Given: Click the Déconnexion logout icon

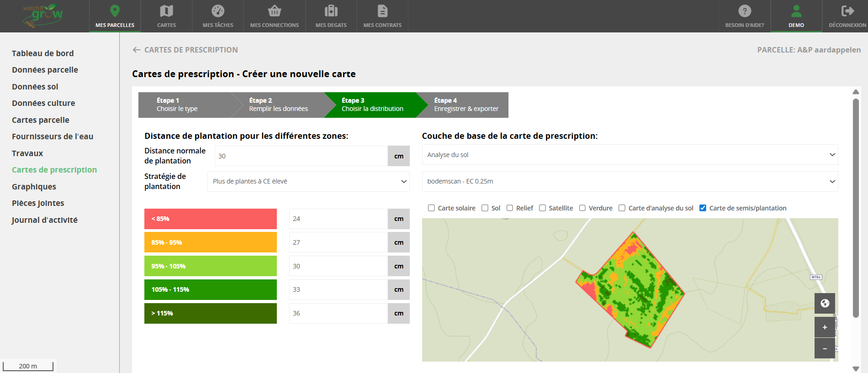Looking at the screenshot, I should 847,11.
